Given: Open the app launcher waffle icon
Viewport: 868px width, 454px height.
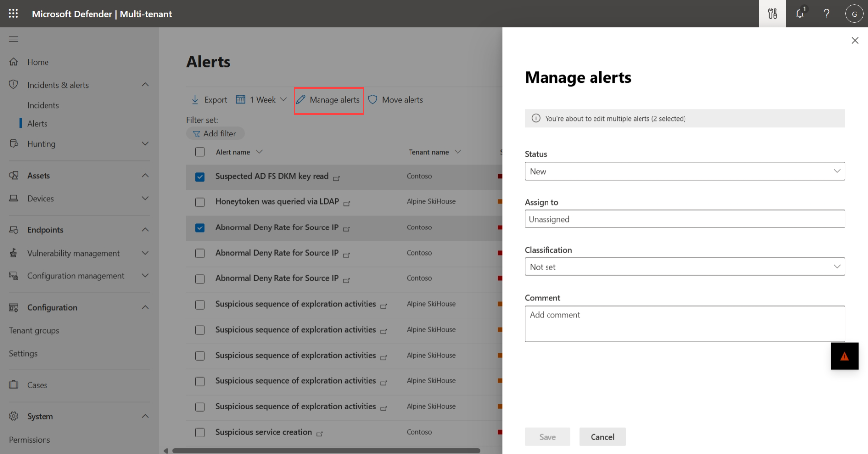Looking at the screenshot, I should (13, 14).
